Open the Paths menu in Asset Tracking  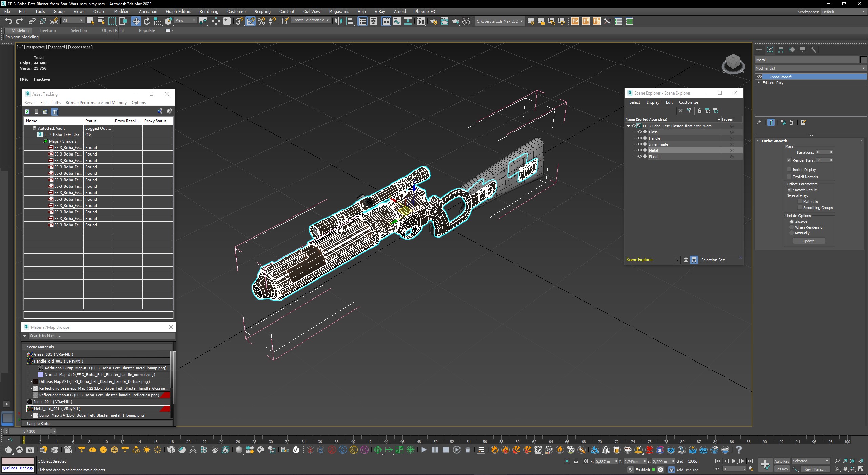(56, 103)
